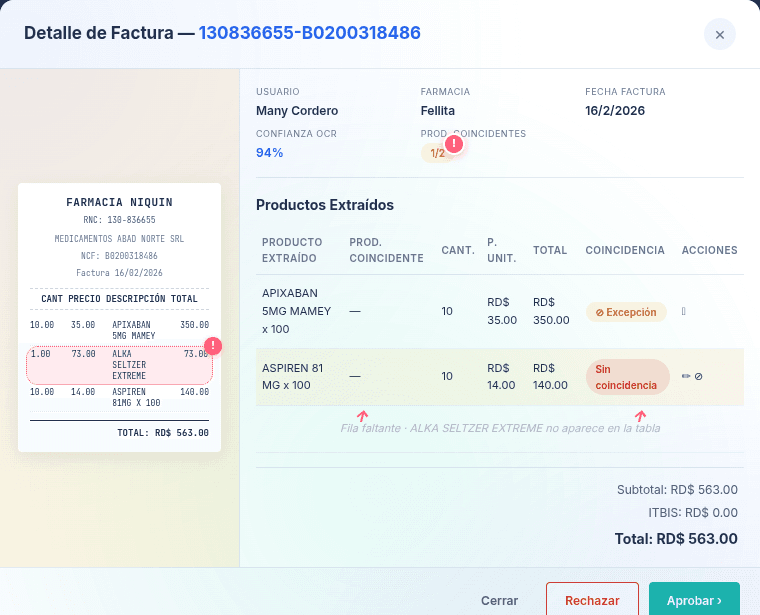Click the Cerrar button
Screen dimensions: 760x615
pyautogui.click(x=499, y=600)
